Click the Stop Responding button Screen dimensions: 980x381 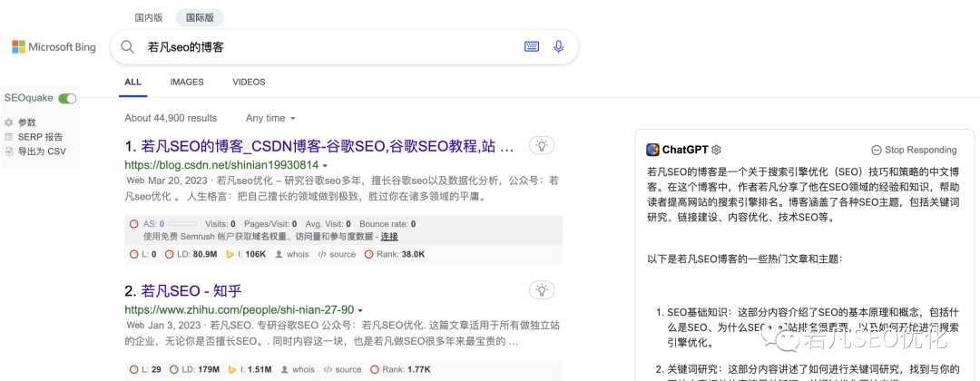(914, 150)
